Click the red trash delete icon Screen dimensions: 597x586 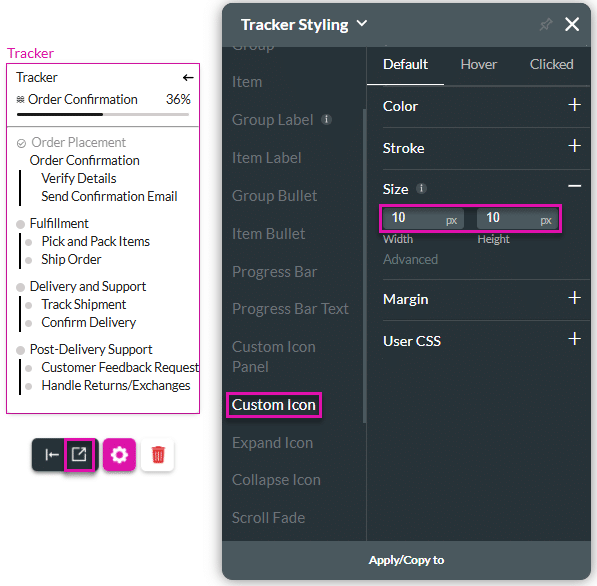(158, 455)
